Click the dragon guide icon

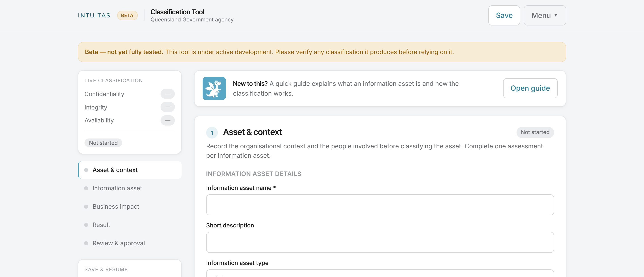(x=214, y=88)
